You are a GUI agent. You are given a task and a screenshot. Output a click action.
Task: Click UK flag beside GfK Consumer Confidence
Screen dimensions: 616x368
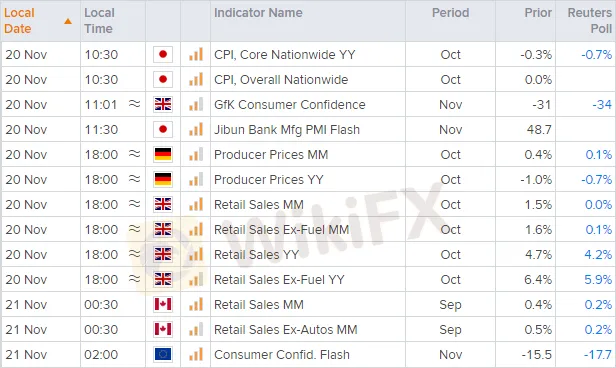coord(163,104)
